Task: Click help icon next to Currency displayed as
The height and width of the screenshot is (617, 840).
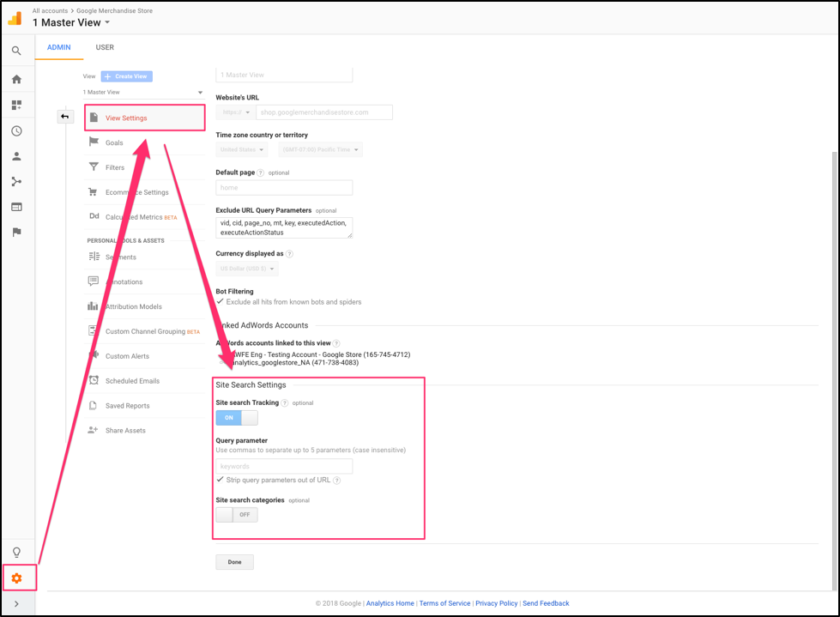Action: [289, 254]
